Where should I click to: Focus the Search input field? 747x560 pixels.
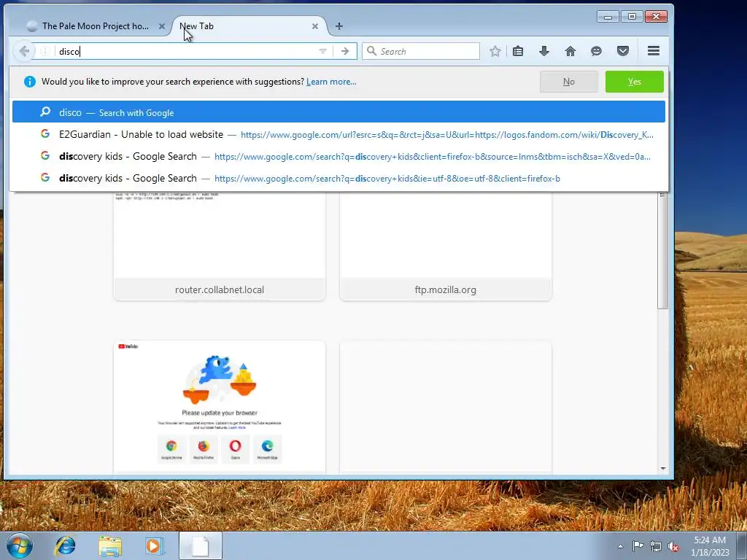(x=421, y=51)
